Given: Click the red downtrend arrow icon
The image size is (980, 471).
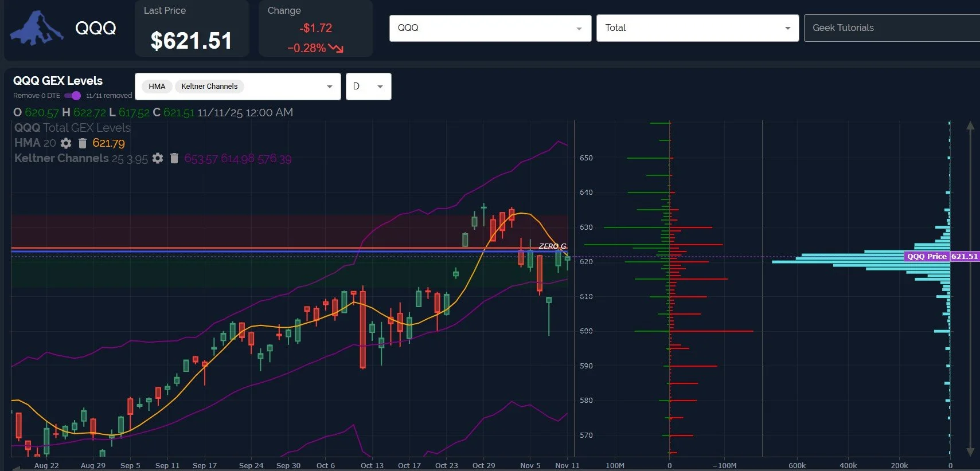Looking at the screenshot, I should point(336,48).
